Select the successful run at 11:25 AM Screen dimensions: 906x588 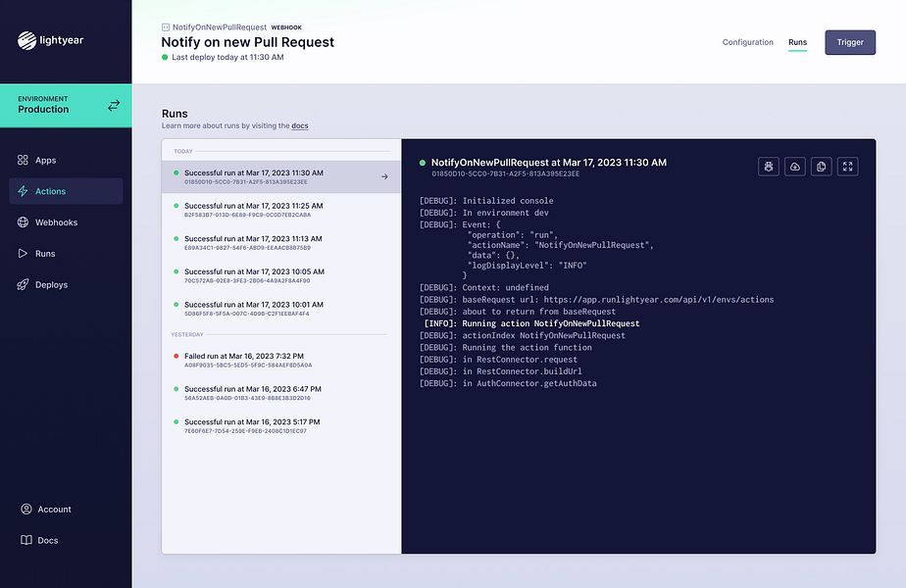click(x=280, y=210)
